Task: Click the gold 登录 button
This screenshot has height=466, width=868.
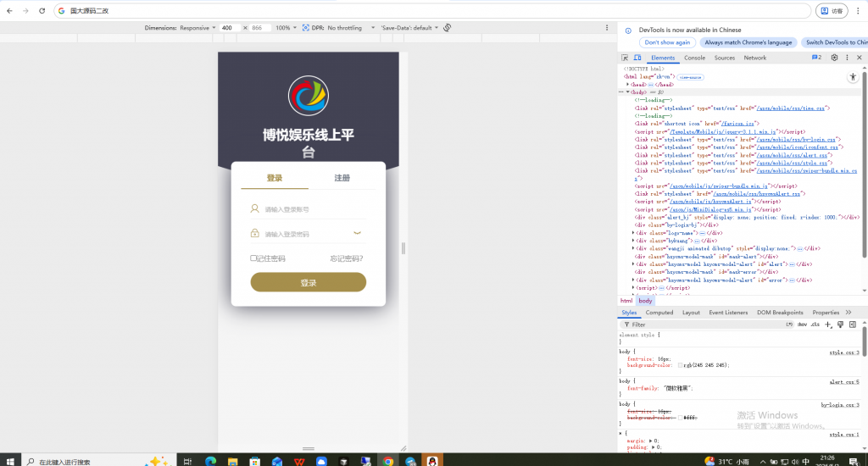Action: pyautogui.click(x=309, y=282)
